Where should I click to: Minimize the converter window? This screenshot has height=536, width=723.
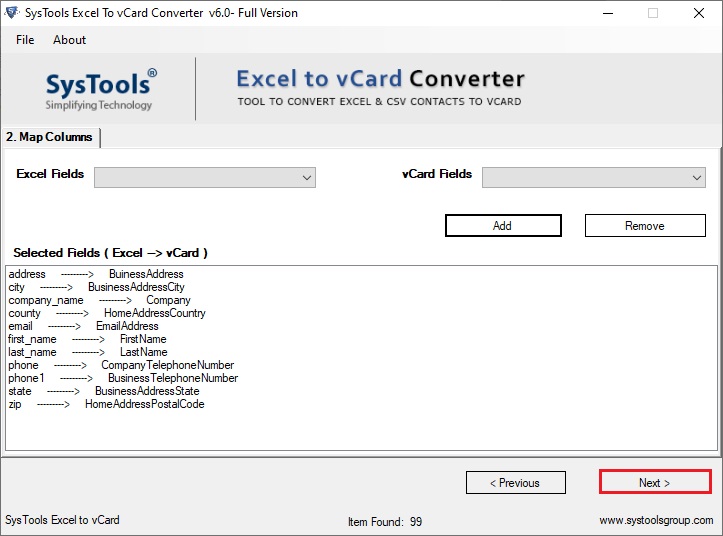608,13
